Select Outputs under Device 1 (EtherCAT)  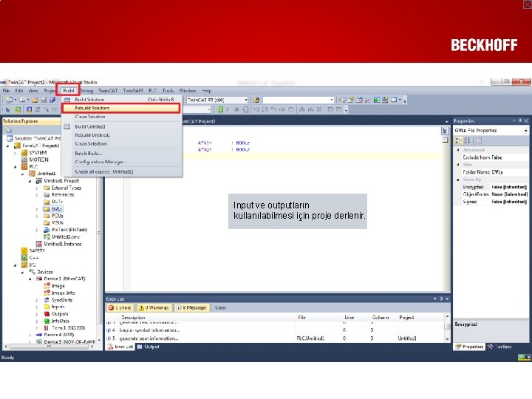[60, 314]
